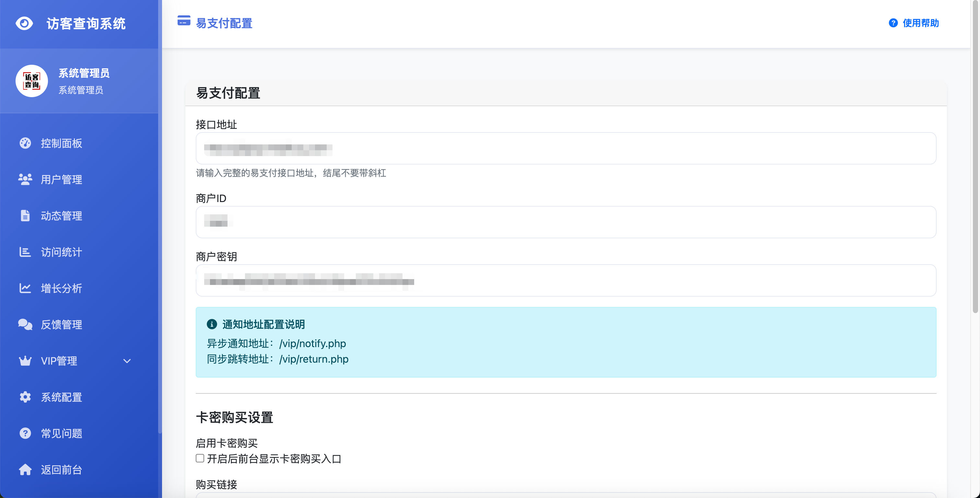Select 增长分析 in the sidebar menu
Viewport: 980px width, 498px height.
61,288
